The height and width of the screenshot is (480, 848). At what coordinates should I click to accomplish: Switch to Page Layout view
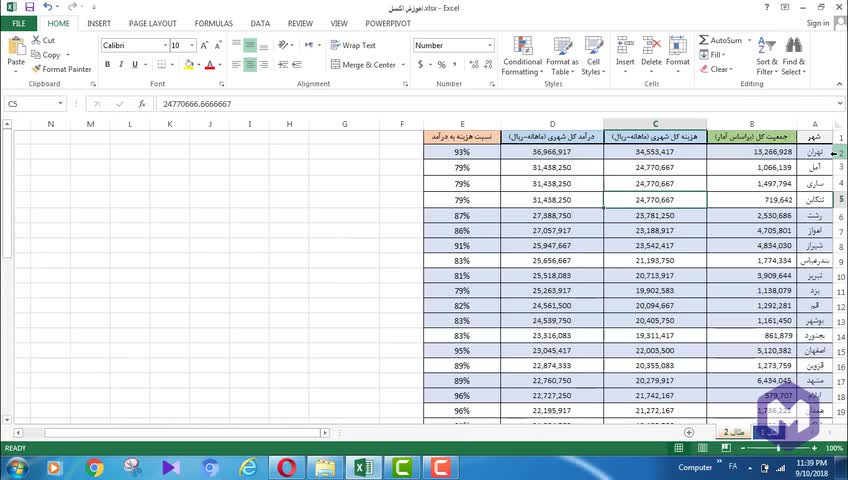703,448
